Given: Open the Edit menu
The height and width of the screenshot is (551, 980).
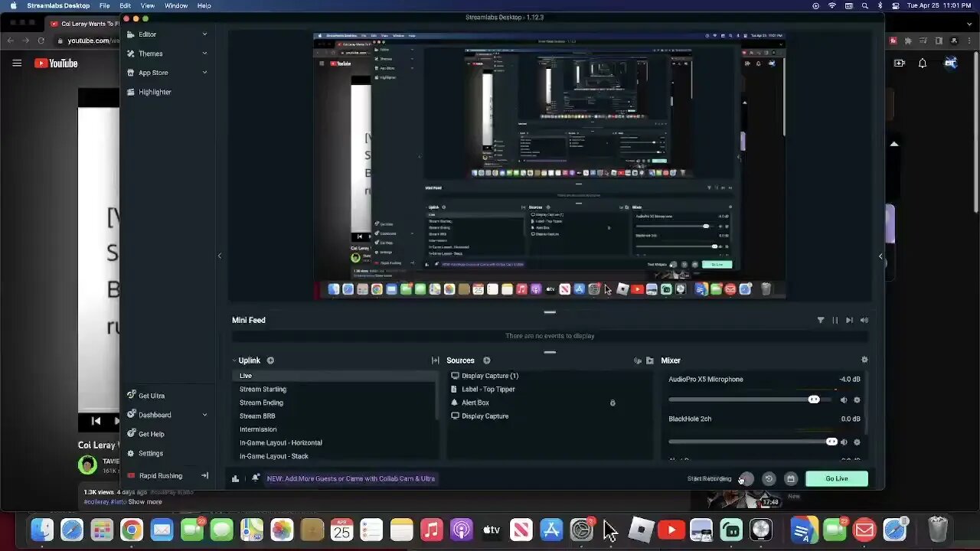Looking at the screenshot, I should pyautogui.click(x=125, y=5).
